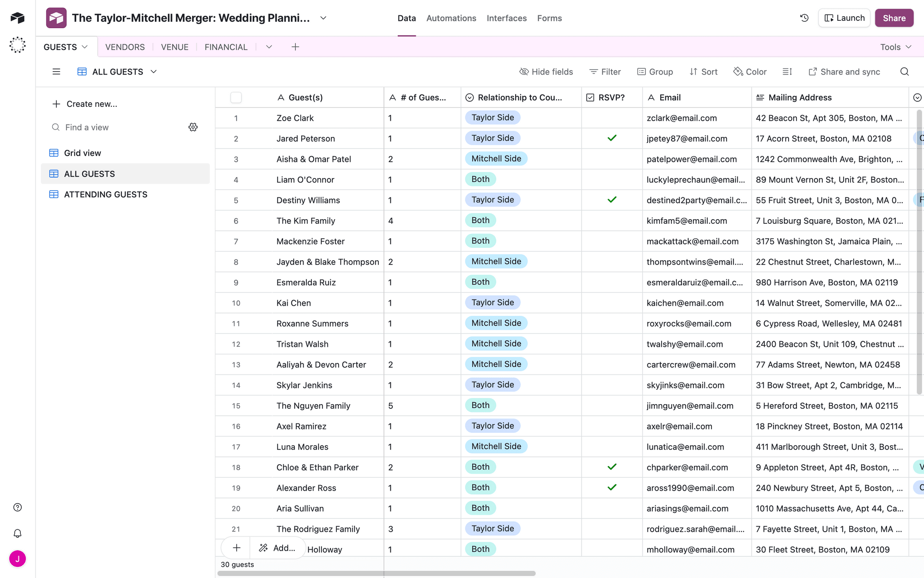Open Share and sync options
The image size is (924, 578).
coord(844,72)
